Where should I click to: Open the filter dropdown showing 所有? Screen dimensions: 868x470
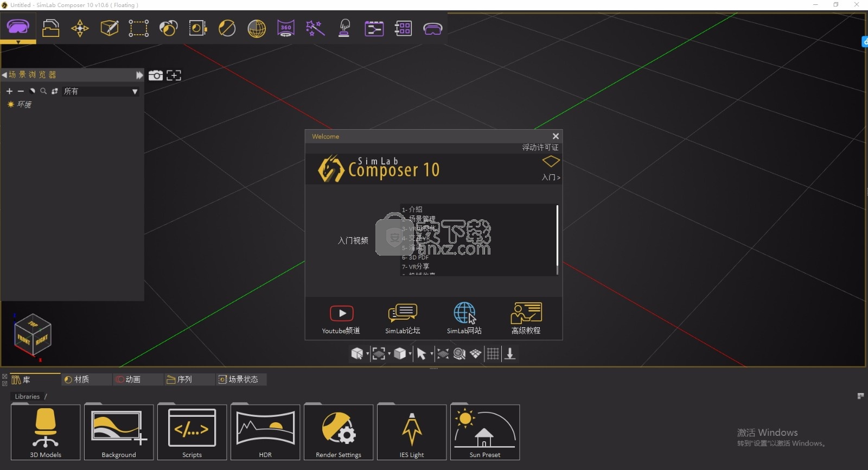[100, 91]
